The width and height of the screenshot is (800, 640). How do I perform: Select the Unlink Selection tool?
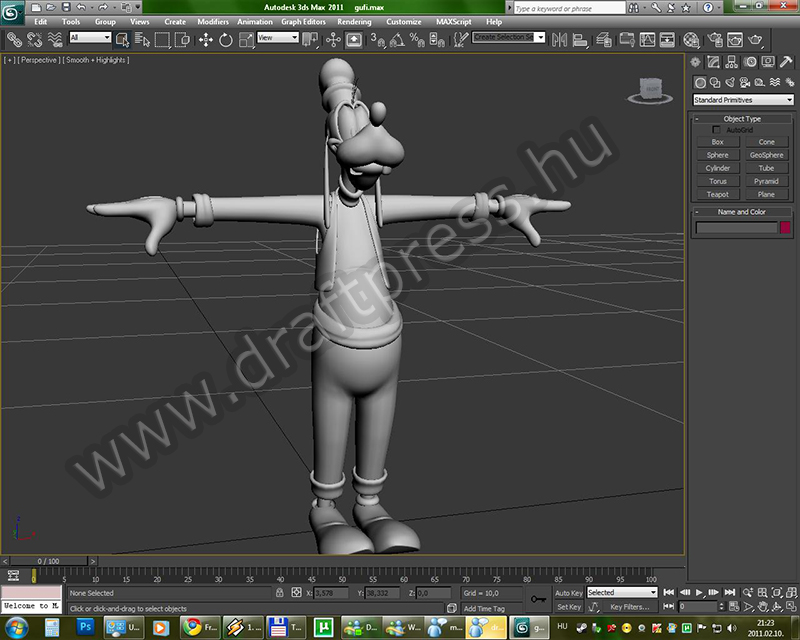(x=34, y=39)
